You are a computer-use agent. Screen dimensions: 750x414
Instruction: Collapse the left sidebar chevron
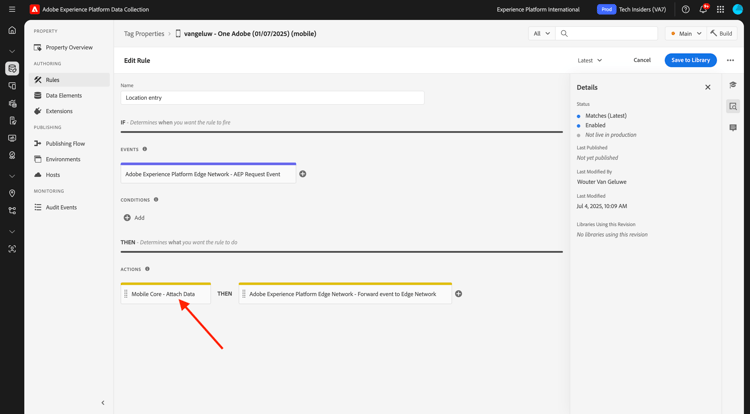click(x=103, y=403)
